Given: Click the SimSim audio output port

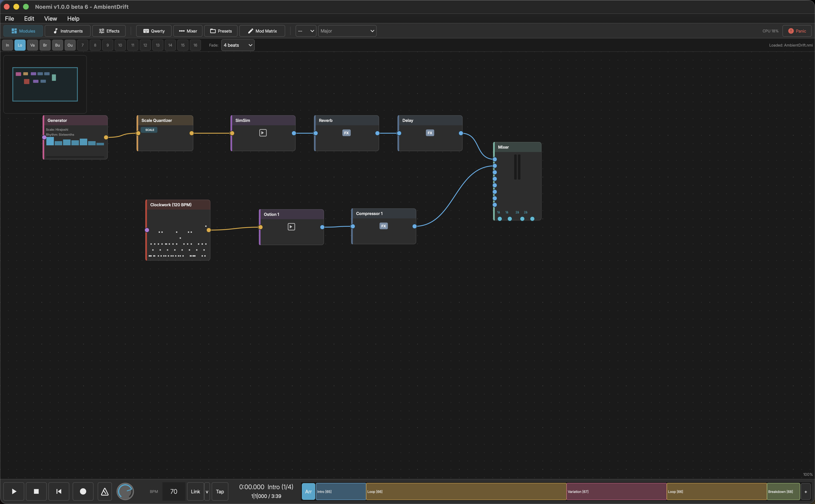Looking at the screenshot, I should point(294,133).
